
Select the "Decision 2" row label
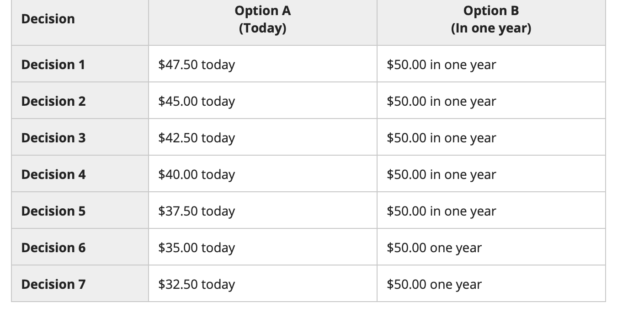coord(53,101)
